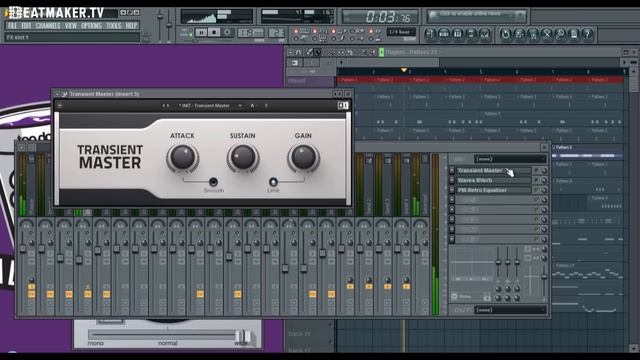This screenshot has height=360, width=640.
Task: Select the Playlist pencil draw tool
Action: [309, 52]
